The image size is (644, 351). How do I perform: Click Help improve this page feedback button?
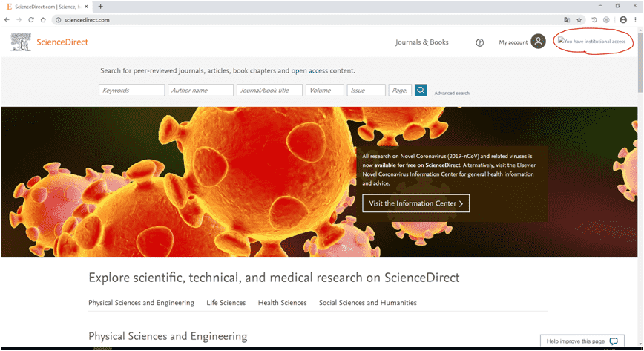582,341
